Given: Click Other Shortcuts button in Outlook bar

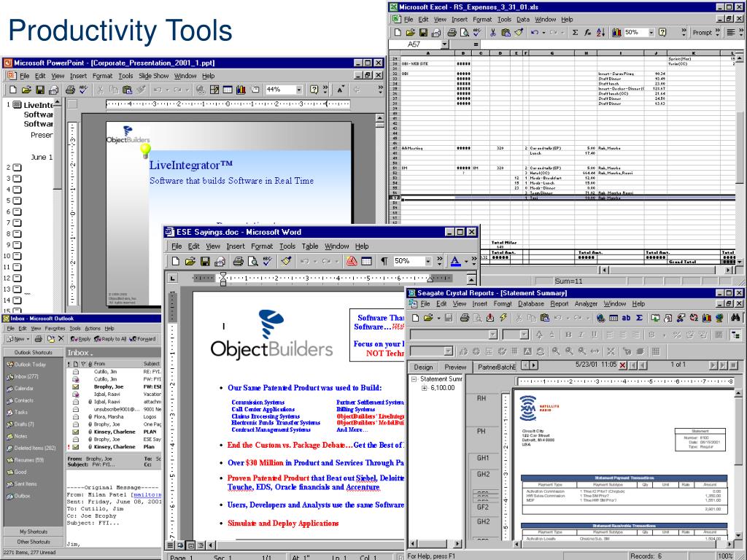Looking at the screenshot, I should click(34, 542).
